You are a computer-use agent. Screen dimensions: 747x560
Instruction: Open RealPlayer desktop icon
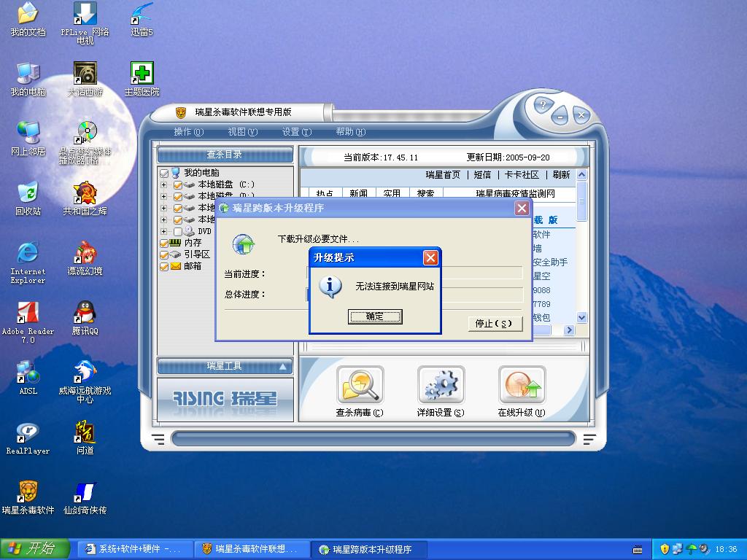click(28, 433)
